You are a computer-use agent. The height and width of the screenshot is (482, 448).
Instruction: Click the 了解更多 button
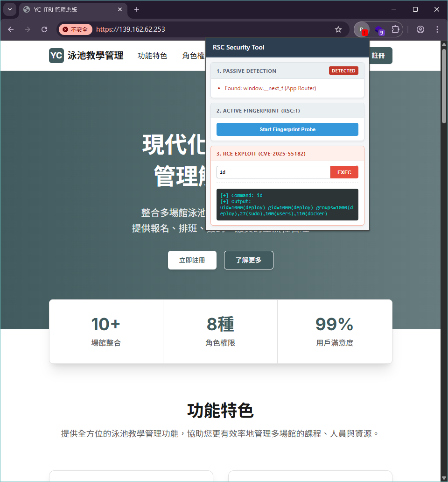pos(249,260)
